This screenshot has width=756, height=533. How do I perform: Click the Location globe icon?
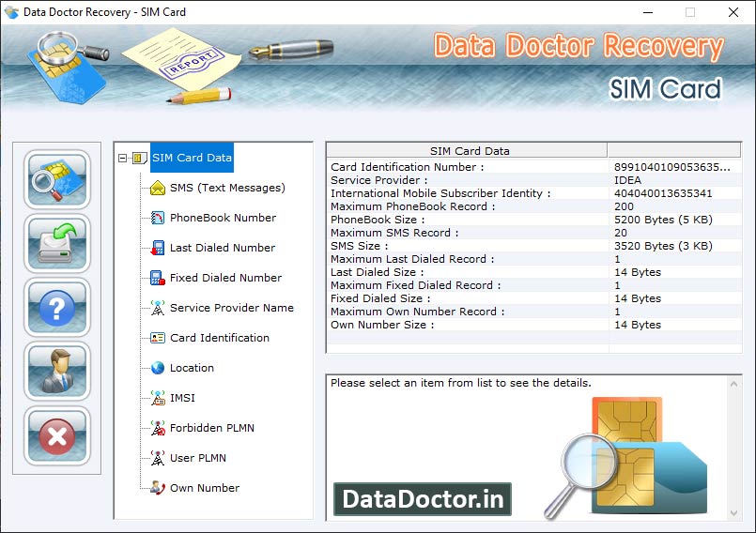158,368
